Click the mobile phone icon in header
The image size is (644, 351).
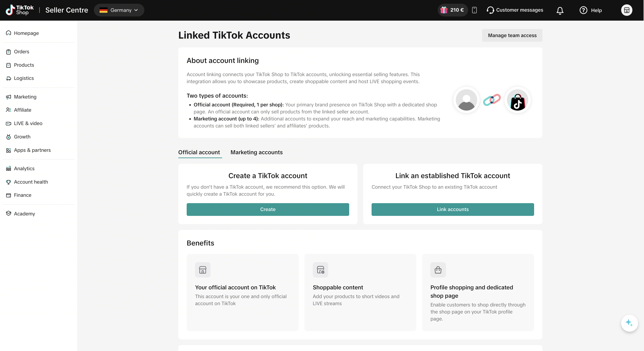coord(474,10)
